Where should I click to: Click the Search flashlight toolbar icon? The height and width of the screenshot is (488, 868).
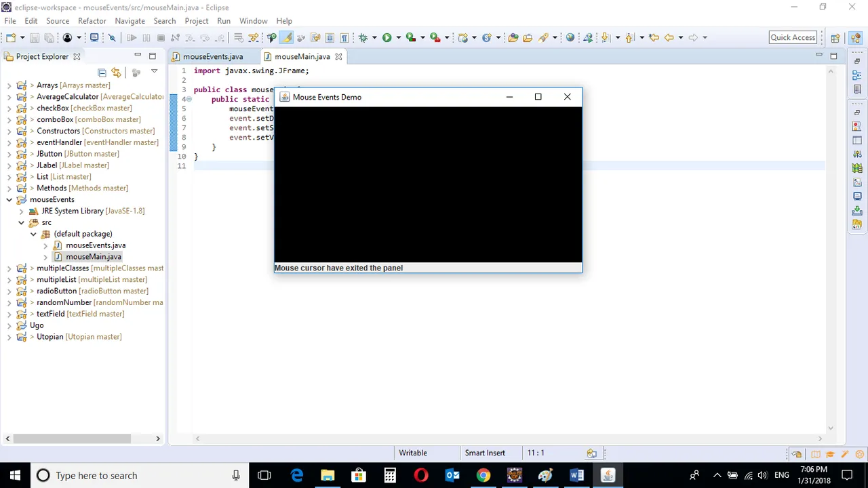pyautogui.click(x=543, y=37)
